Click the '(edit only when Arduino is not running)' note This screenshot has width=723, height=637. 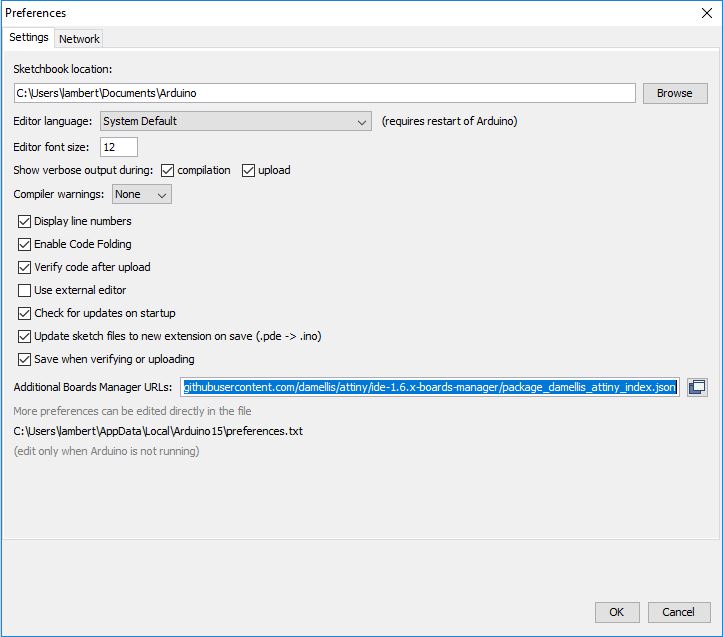(x=107, y=451)
